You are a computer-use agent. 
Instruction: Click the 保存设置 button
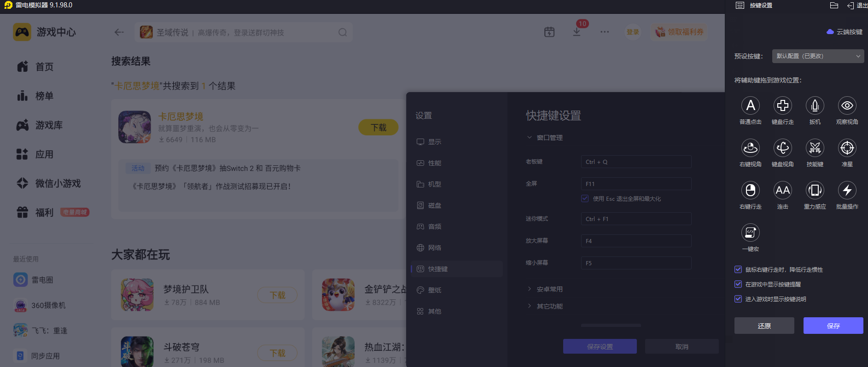(600, 346)
